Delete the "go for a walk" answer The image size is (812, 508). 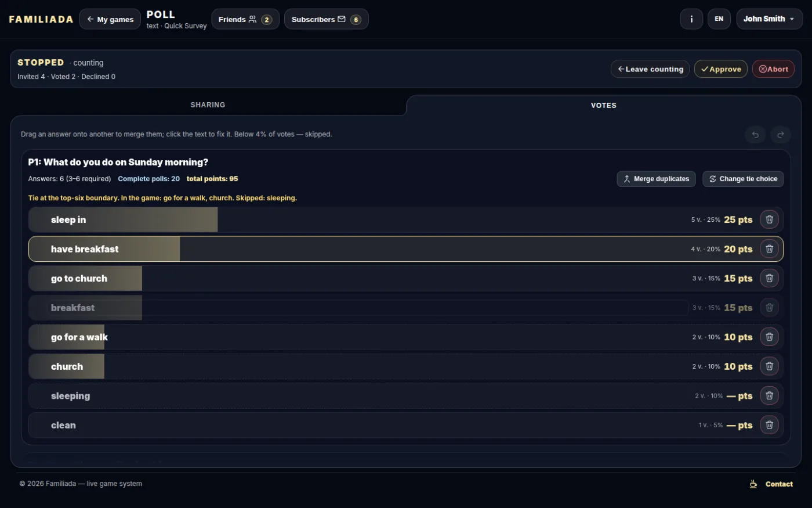coord(769,337)
